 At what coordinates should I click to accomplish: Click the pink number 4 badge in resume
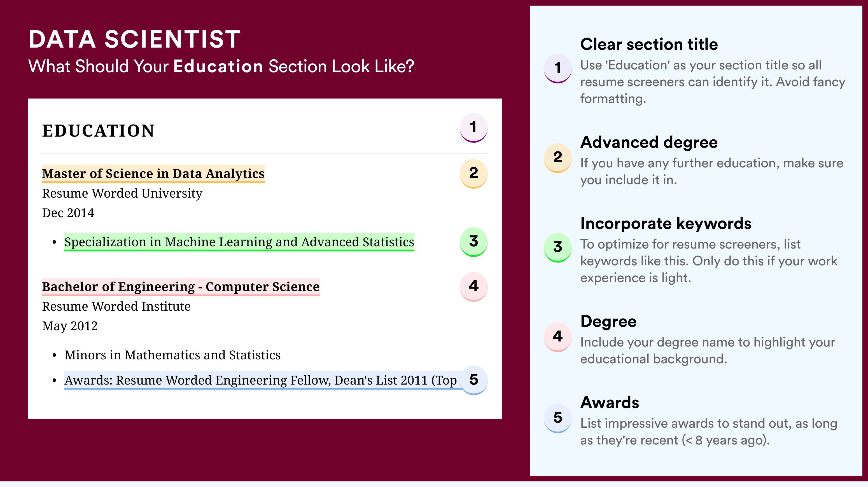pyautogui.click(x=473, y=287)
